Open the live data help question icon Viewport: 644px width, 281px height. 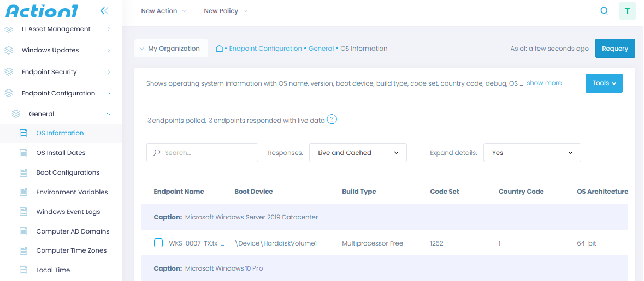coord(332,120)
